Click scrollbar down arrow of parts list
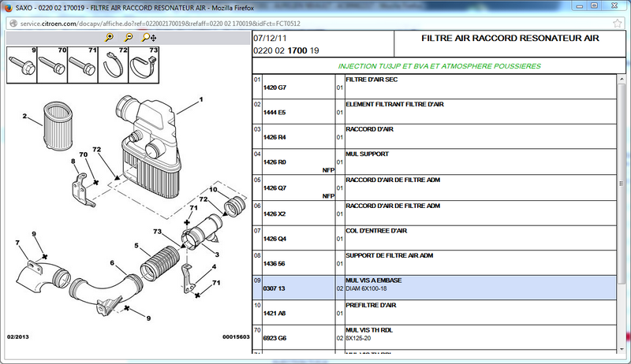Screen dimensions: 631x364 click(x=622, y=349)
